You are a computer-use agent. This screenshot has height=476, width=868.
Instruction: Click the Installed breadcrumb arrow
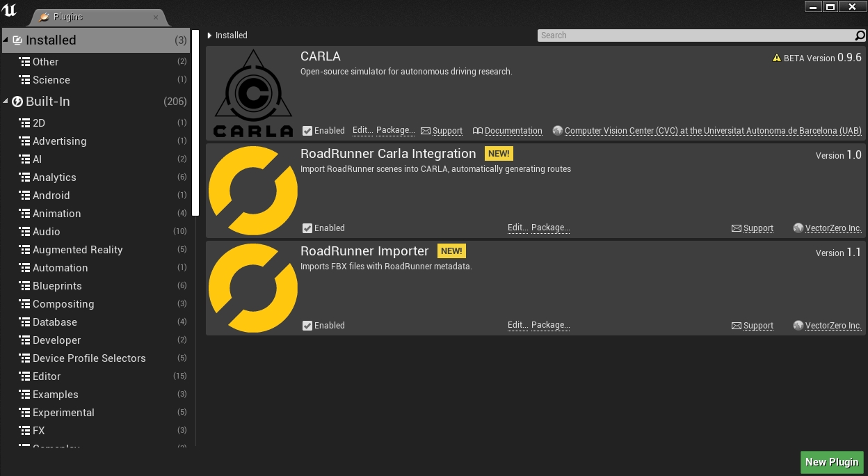pyautogui.click(x=210, y=35)
